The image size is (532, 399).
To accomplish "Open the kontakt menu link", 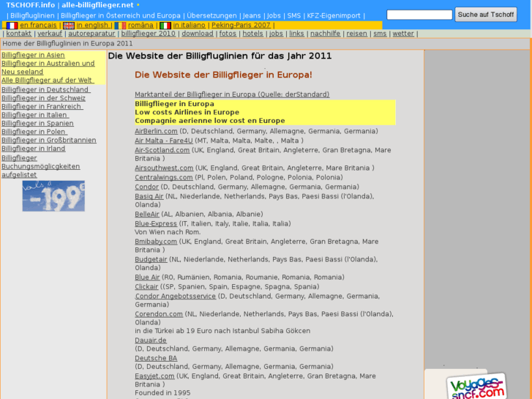I will pos(19,33).
